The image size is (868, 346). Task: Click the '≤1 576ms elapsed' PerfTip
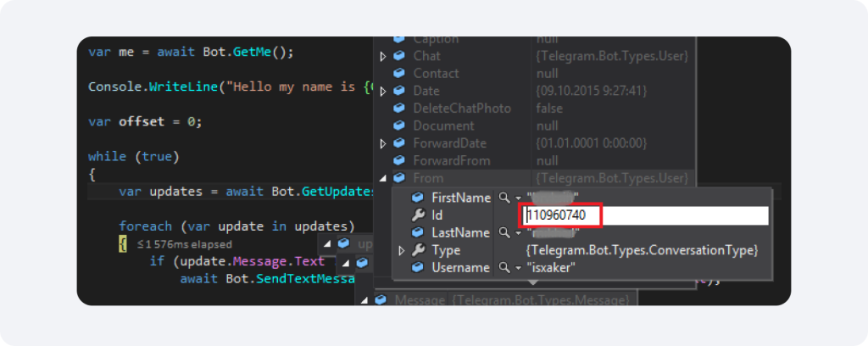[184, 244]
